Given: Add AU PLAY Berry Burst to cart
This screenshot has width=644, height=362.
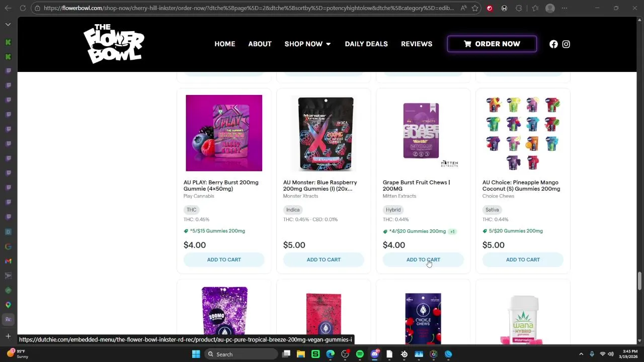Looking at the screenshot, I should click(224, 259).
